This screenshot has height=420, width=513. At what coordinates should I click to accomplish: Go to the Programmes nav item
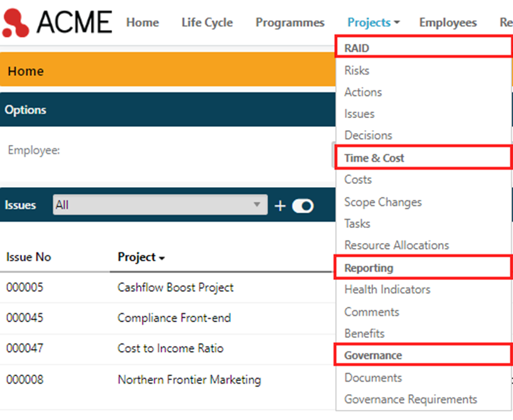[290, 22]
